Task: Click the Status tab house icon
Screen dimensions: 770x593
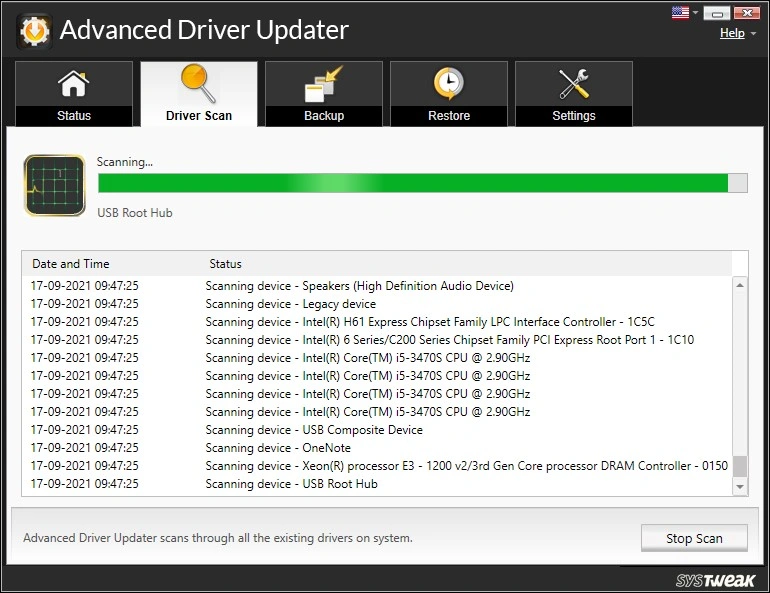Action: tap(73, 85)
